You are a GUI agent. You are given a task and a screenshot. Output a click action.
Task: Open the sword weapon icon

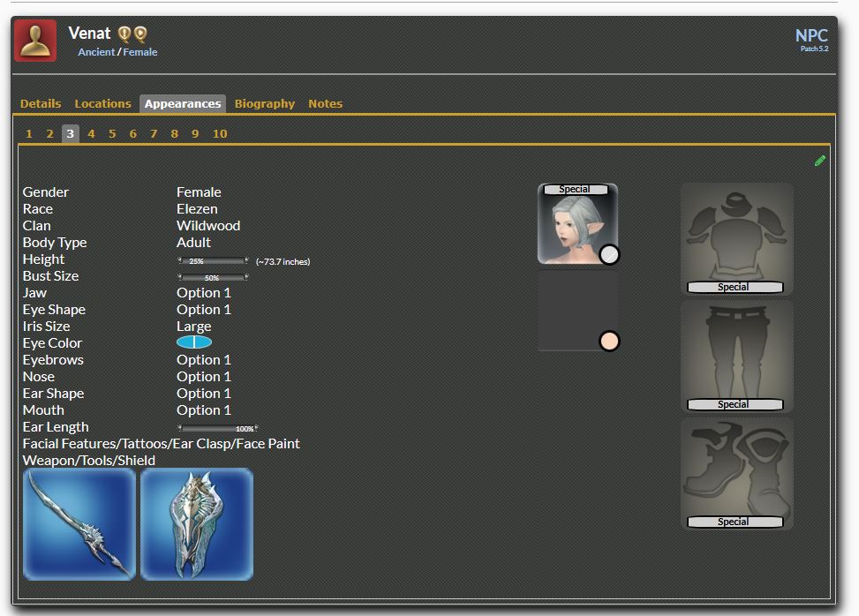coord(79,524)
